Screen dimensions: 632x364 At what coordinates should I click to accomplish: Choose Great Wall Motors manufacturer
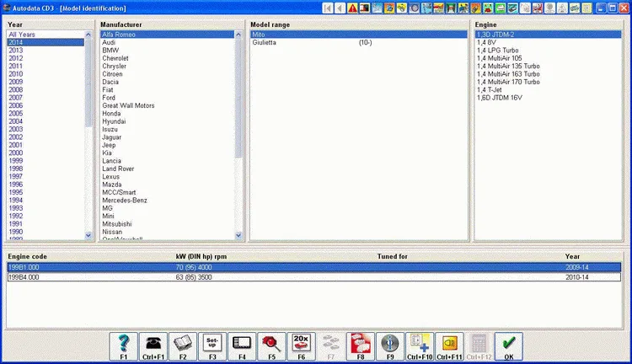pyautogui.click(x=168, y=105)
